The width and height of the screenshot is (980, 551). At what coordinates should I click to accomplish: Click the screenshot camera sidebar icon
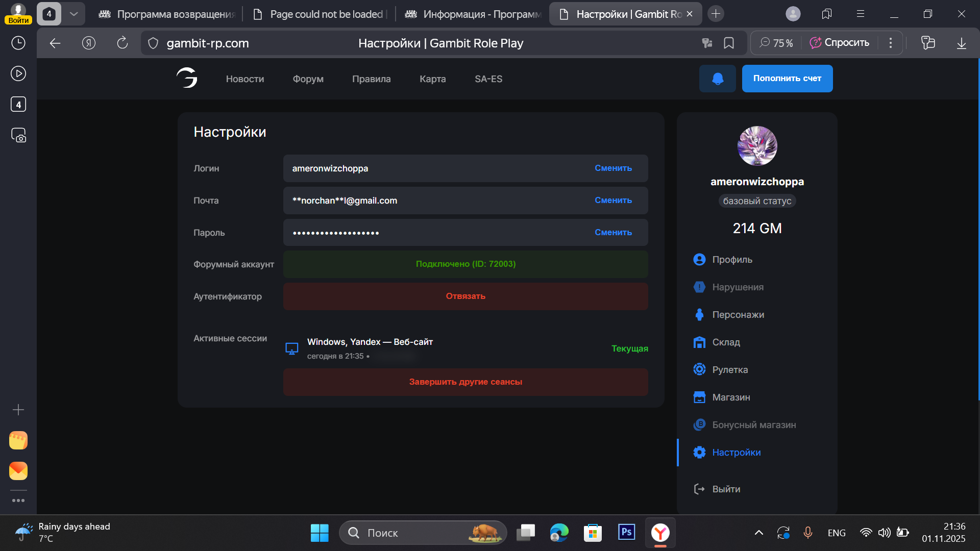pos(18,135)
